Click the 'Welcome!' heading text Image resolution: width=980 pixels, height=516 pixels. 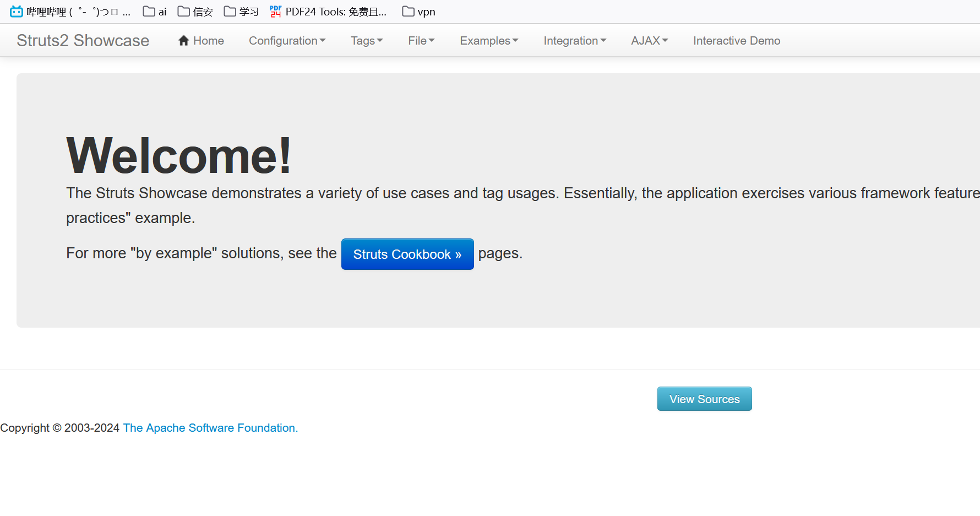179,156
